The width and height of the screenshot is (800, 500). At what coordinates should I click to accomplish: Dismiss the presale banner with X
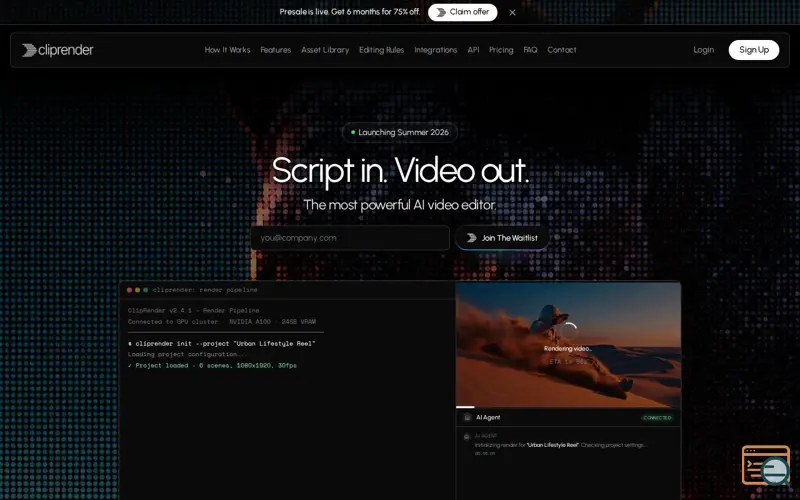(512, 13)
